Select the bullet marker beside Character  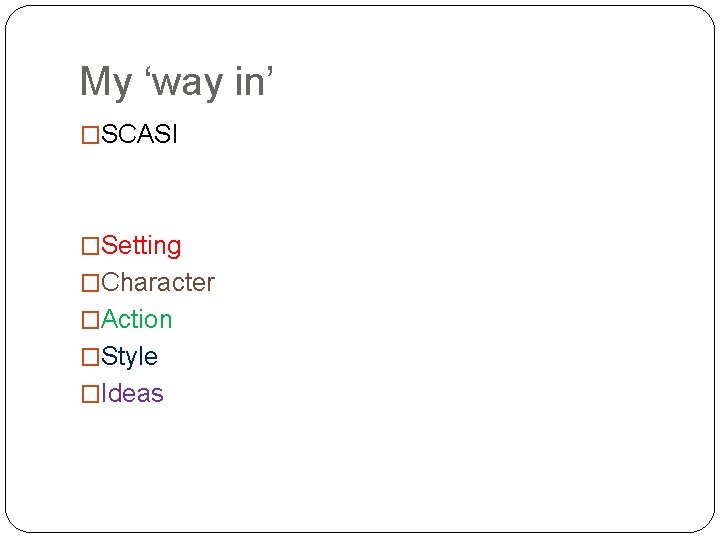[90, 283]
